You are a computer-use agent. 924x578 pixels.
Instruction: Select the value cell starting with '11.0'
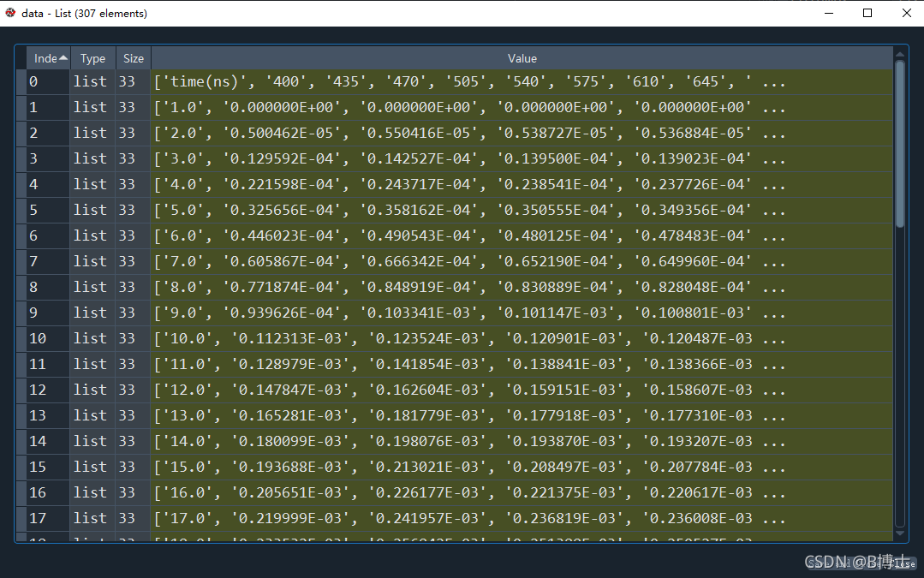522,364
